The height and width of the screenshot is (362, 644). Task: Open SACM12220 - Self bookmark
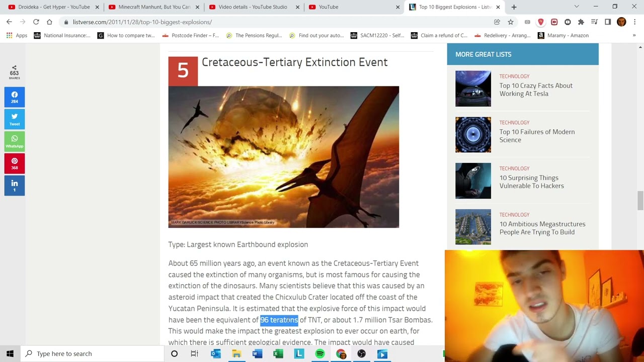click(377, 36)
